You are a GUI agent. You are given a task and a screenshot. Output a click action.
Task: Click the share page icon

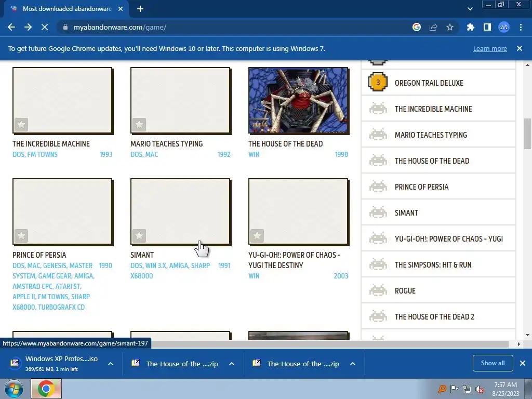pyautogui.click(x=433, y=27)
